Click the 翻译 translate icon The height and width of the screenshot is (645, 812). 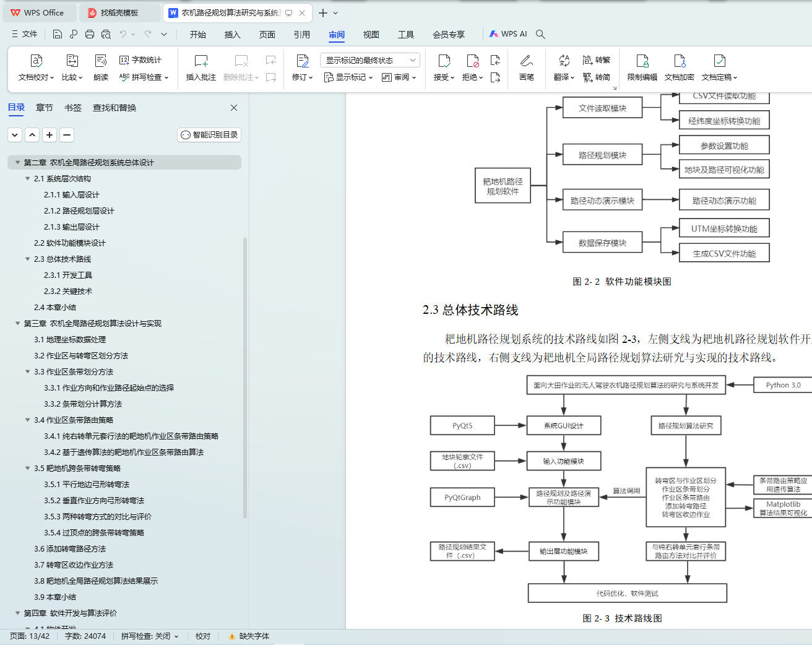(x=564, y=61)
